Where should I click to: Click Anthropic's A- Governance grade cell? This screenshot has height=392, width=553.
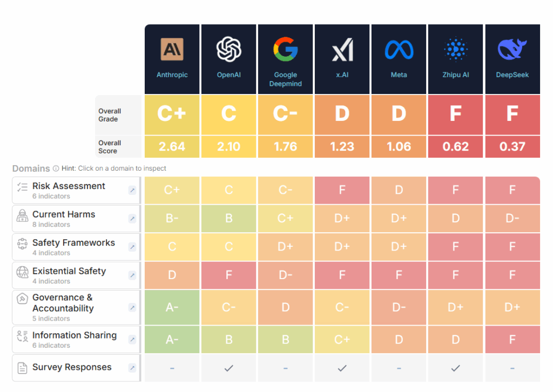coord(172,307)
